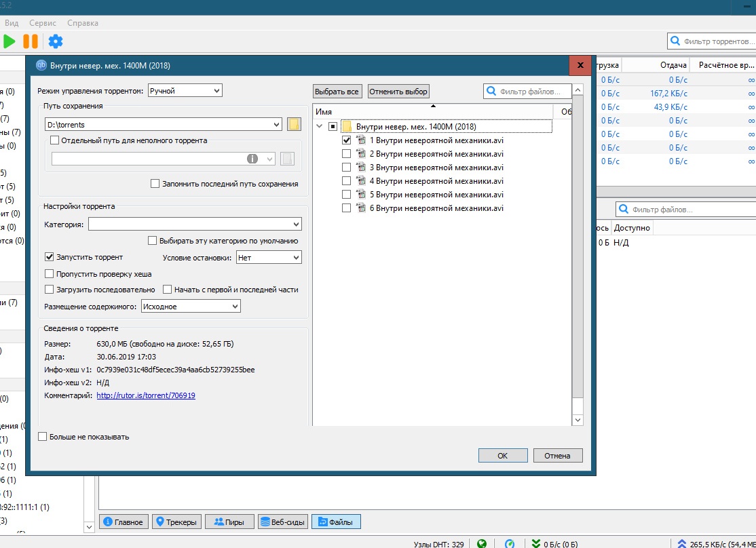Click the speed limit gauge icon in the status bar

click(x=510, y=544)
